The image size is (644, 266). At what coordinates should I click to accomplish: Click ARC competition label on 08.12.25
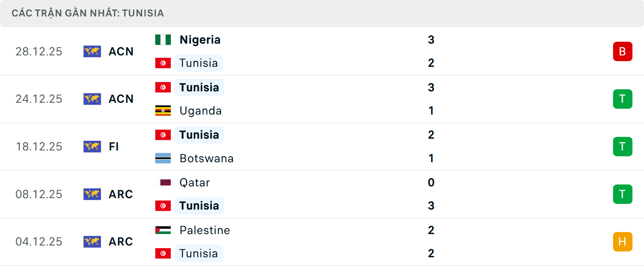pyautogui.click(x=121, y=194)
